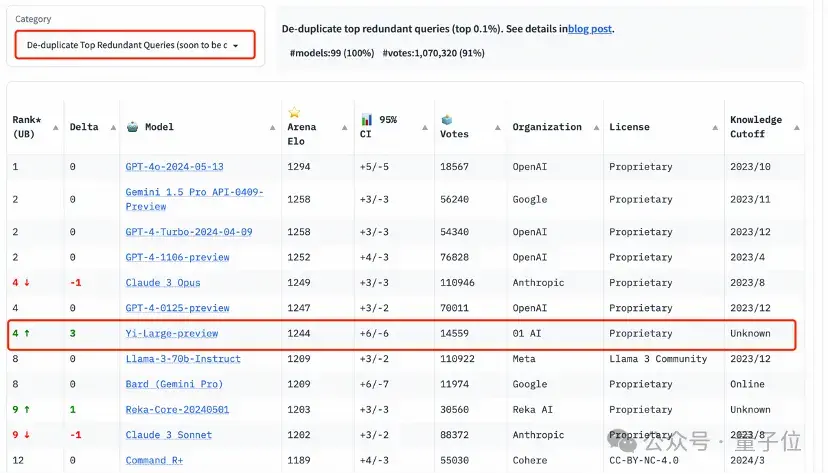
Task: Click the dropdown arrow in the Category selector
Action: click(x=236, y=46)
